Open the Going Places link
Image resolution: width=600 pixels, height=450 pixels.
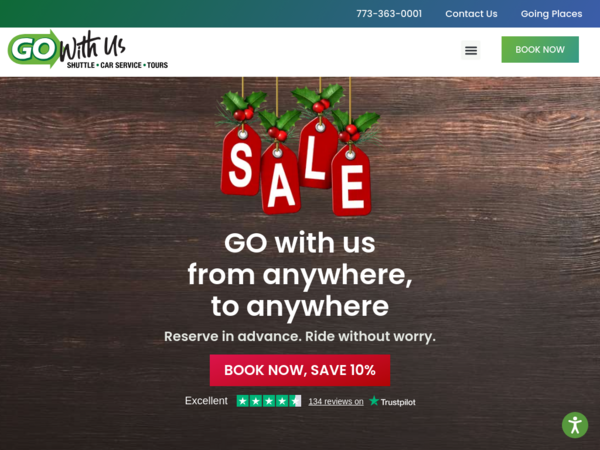click(x=551, y=14)
